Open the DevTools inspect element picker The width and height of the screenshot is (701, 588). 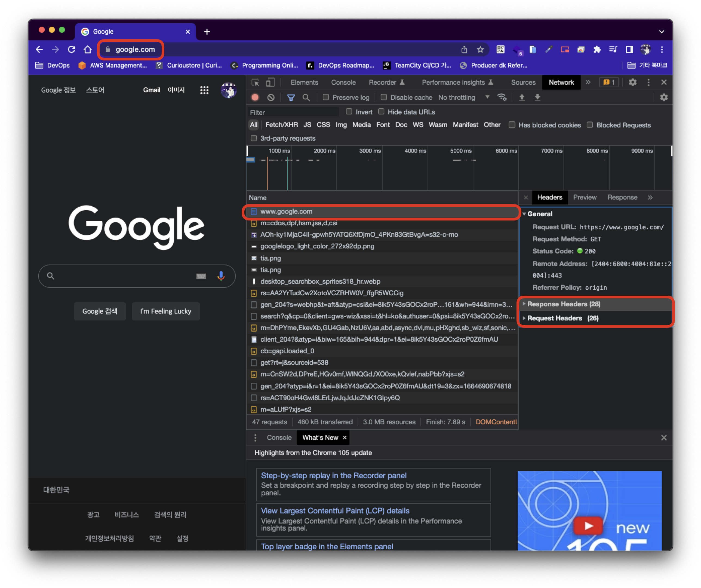[255, 82]
